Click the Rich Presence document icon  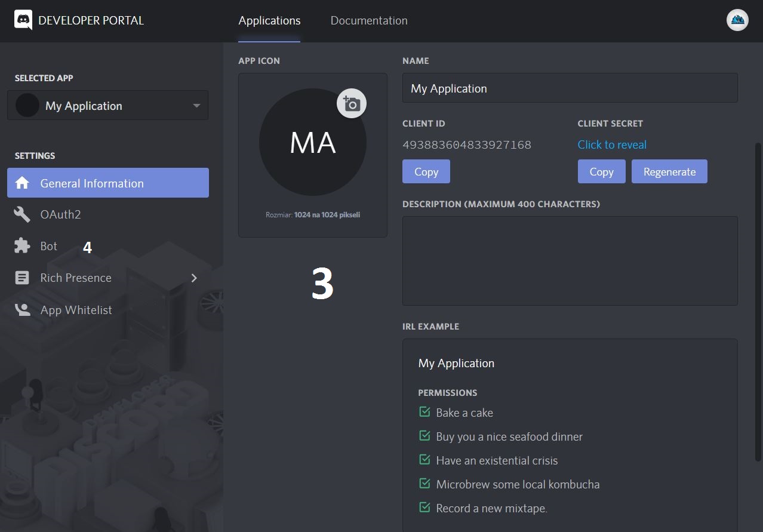coord(22,278)
